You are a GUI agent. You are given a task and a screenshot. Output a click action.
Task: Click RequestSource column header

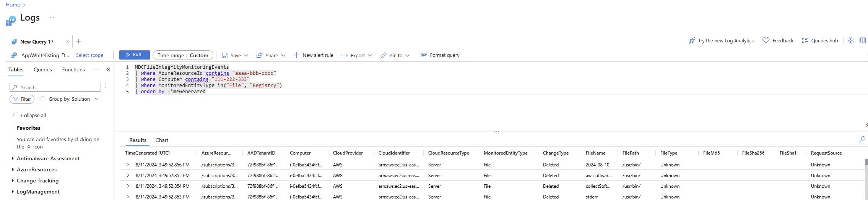(x=826, y=153)
